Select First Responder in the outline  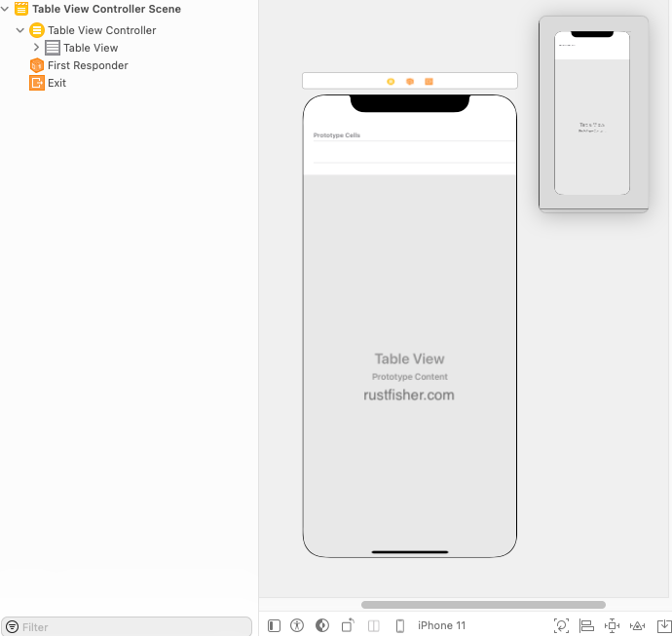coord(87,65)
